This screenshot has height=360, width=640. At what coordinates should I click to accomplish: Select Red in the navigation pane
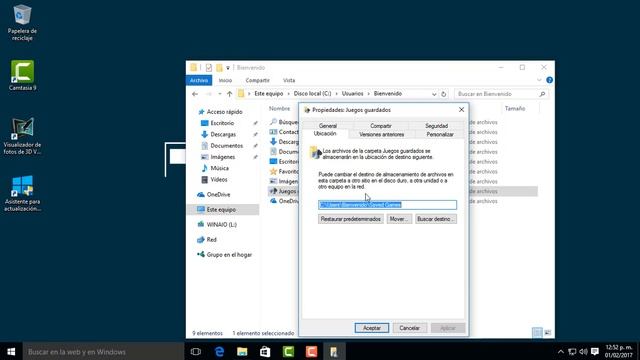(211, 240)
